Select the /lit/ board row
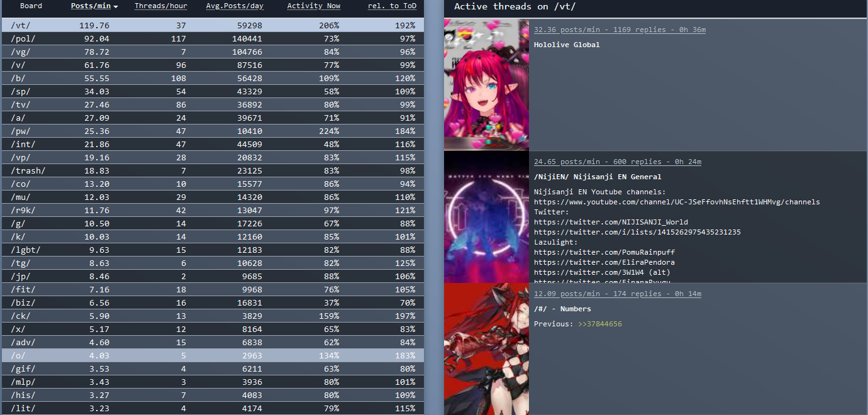The height and width of the screenshot is (415, 868). 212,408
